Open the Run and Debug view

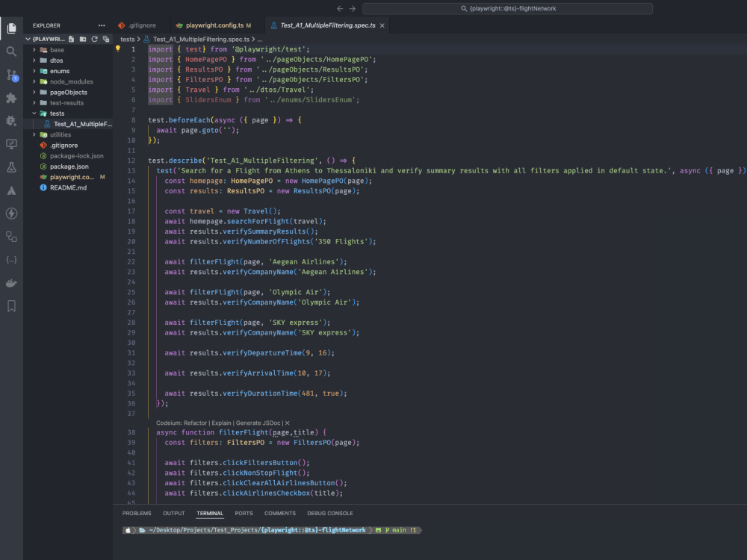[11, 121]
